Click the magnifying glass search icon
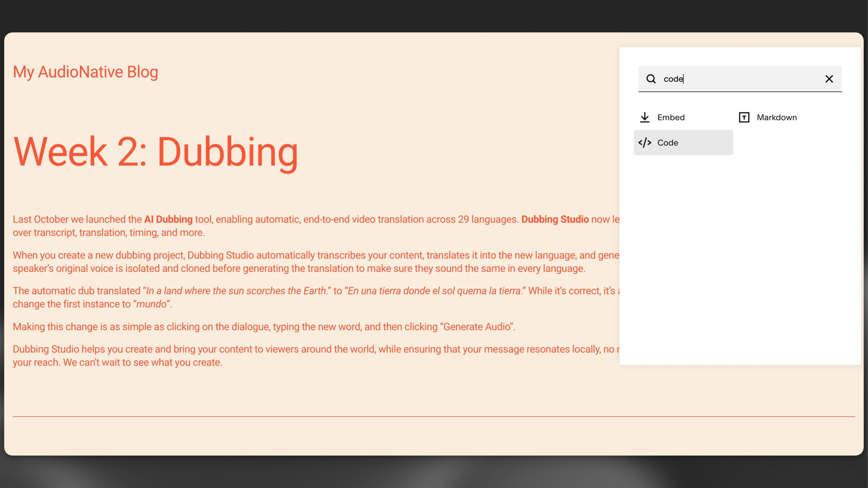Image resolution: width=868 pixels, height=488 pixels. [651, 79]
